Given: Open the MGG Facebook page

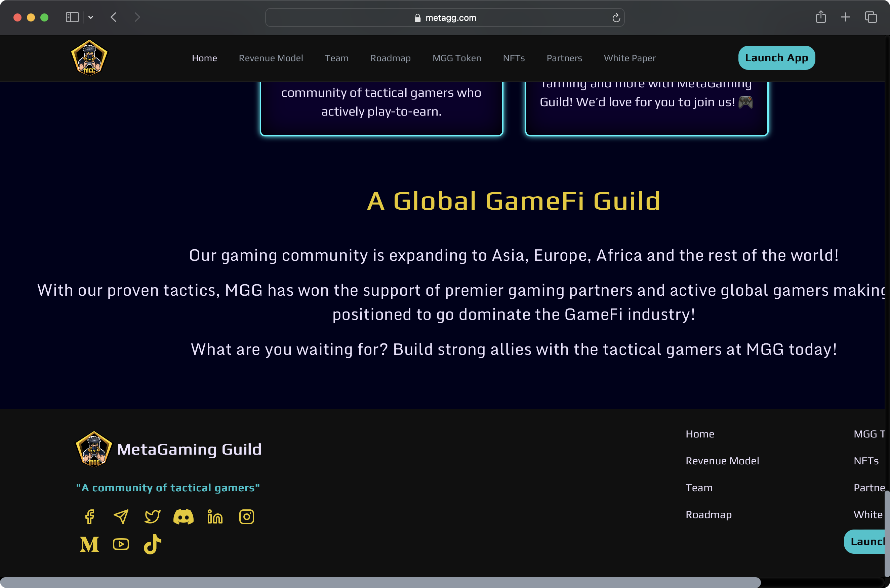Looking at the screenshot, I should [x=89, y=516].
